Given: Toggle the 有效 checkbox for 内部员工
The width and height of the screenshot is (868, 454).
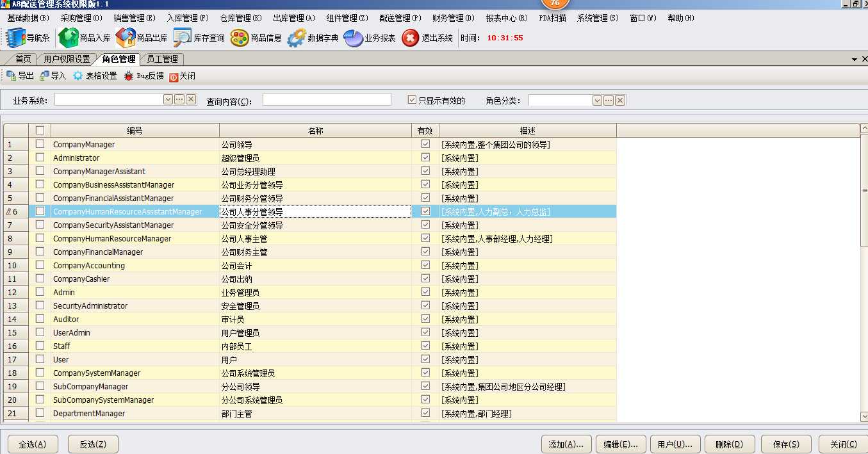Looking at the screenshot, I should (425, 346).
